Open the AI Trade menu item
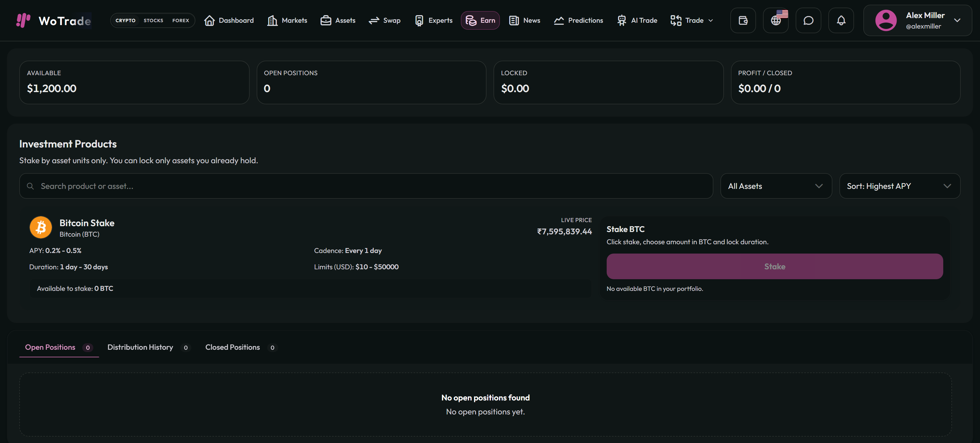The image size is (980, 443). click(637, 20)
